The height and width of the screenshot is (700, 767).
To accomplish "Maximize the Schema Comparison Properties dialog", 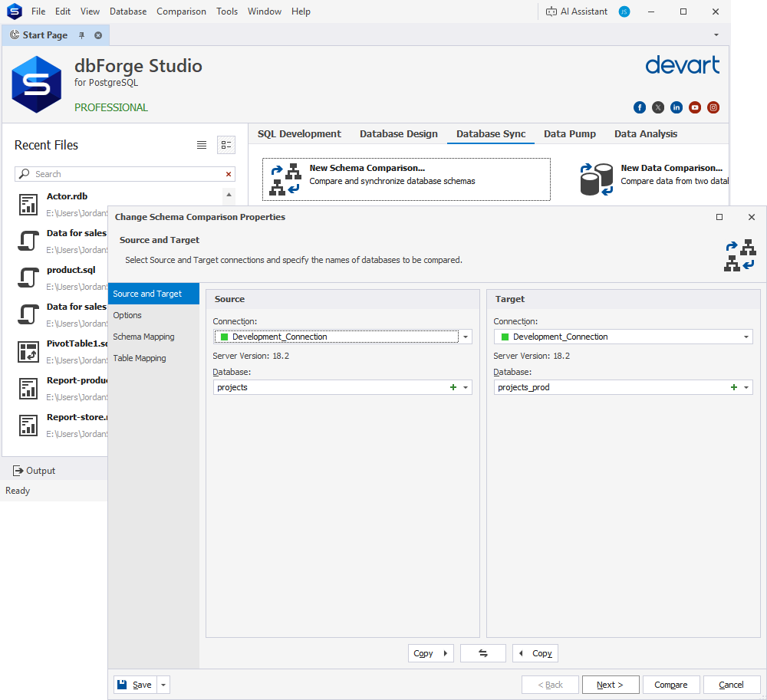I will 719,217.
